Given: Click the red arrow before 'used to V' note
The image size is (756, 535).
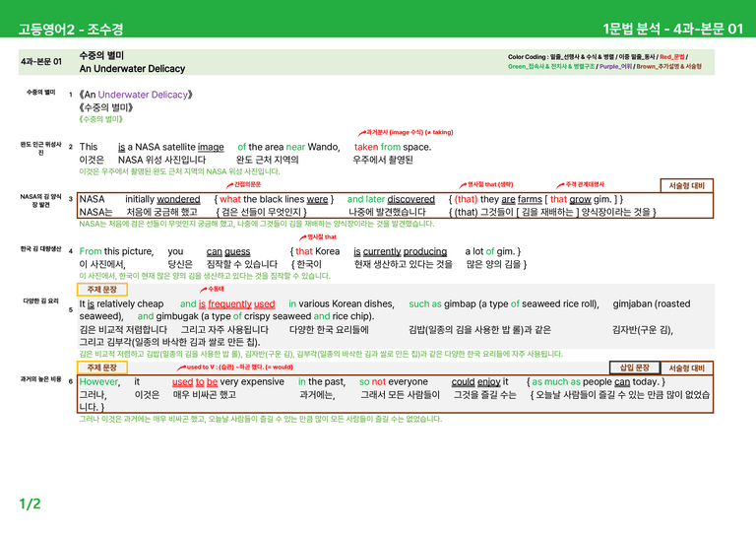Looking at the screenshot, I should tap(181, 368).
